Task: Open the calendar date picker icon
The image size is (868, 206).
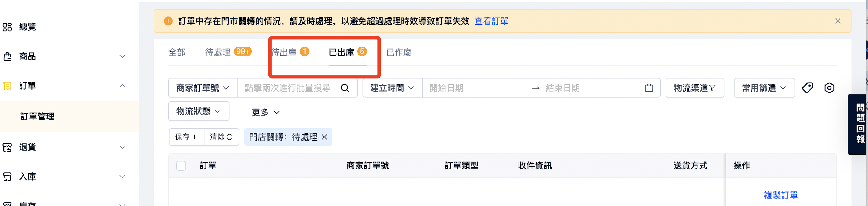Action: tap(649, 88)
